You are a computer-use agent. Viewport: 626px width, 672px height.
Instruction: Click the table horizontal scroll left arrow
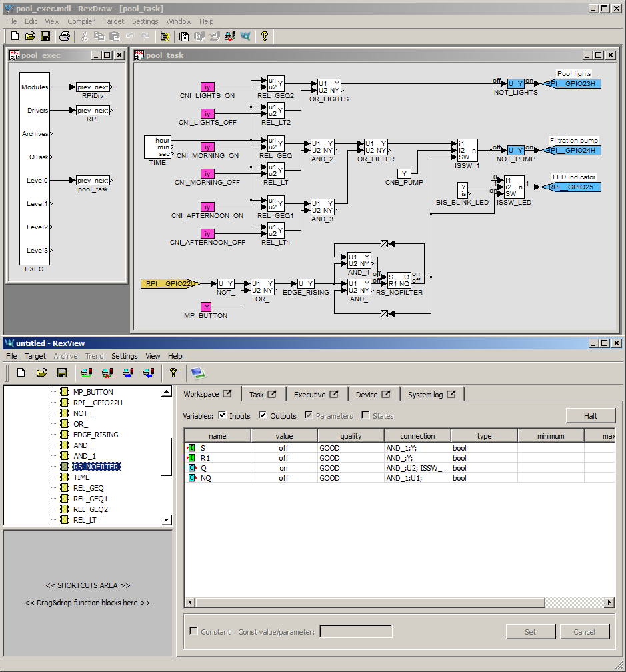point(190,602)
